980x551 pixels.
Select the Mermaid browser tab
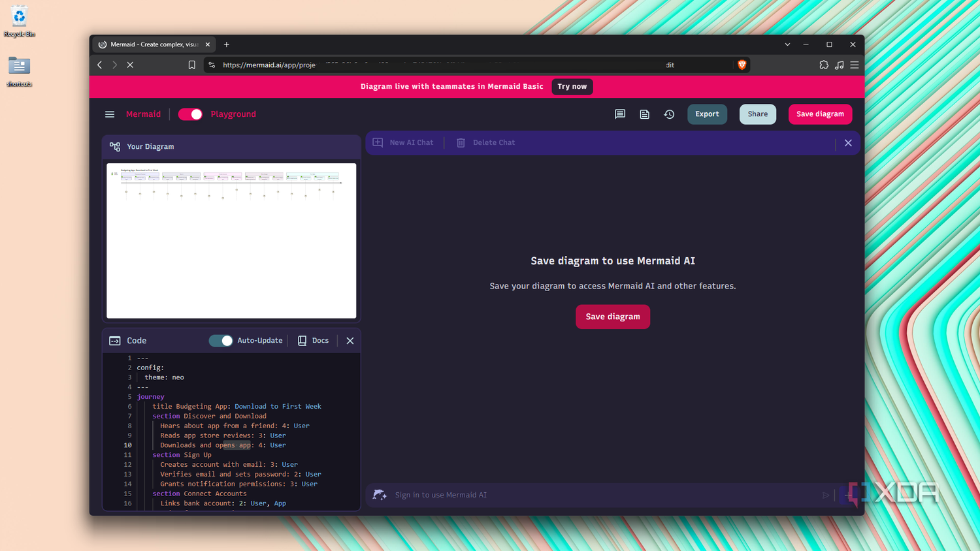pos(154,44)
